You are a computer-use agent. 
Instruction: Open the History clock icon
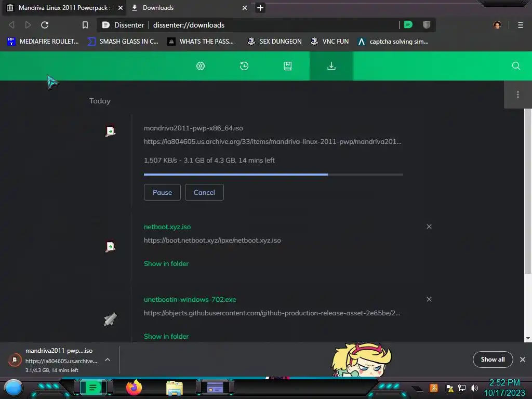pos(244,66)
